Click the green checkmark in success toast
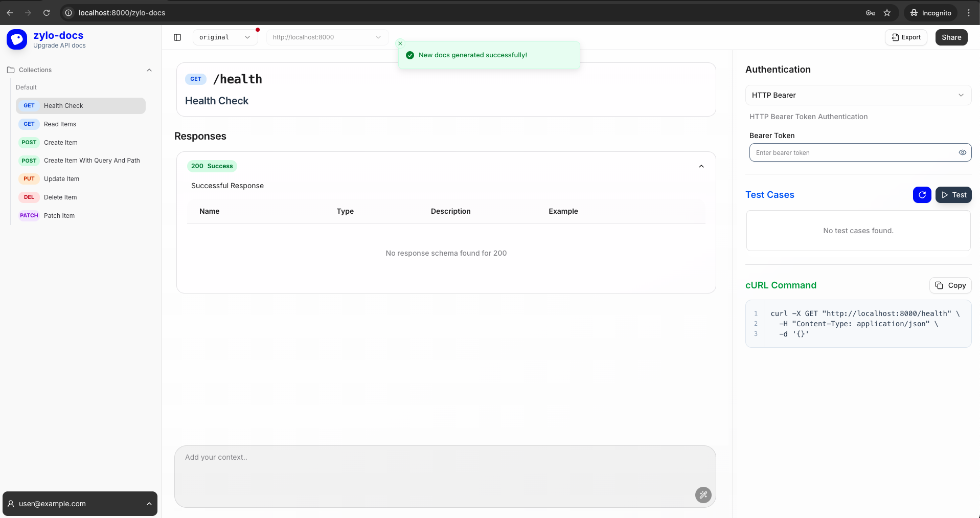Image resolution: width=980 pixels, height=518 pixels. pos(409,55)
